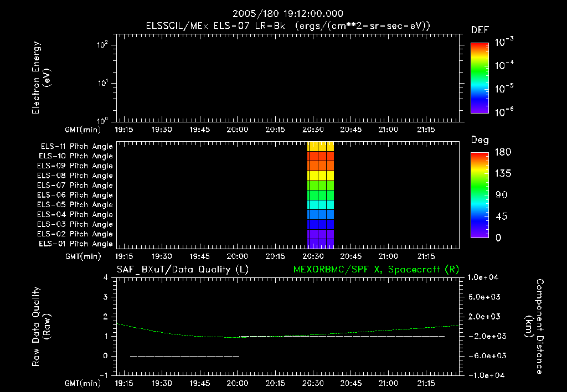Click GMT(min) label under the data quality panel
The height and width of the screenshot is (392, 567).
(83, 383)
